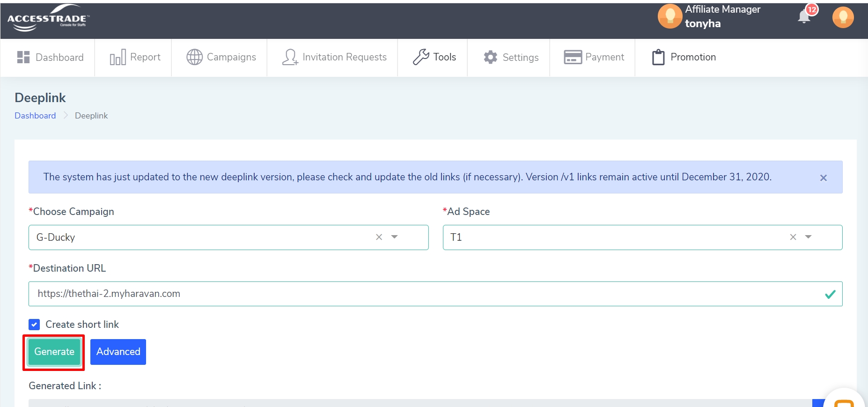Expand the Ad Space dropdown arrow
868x407 pixels.
808,237
